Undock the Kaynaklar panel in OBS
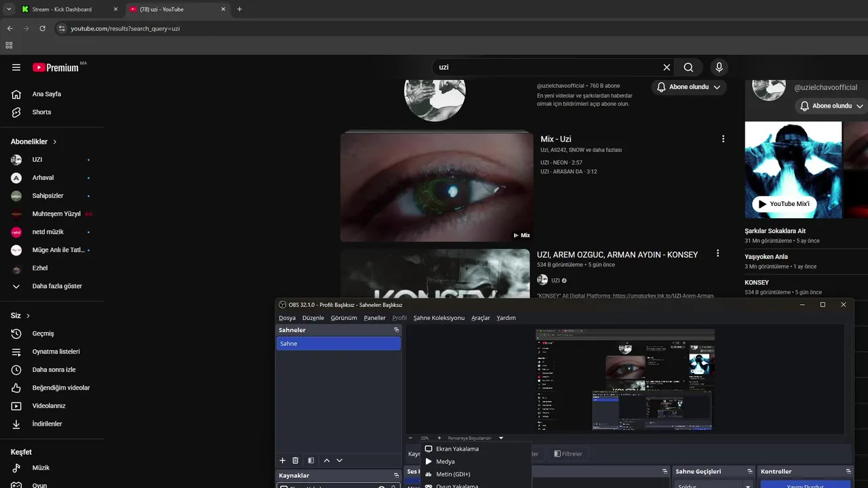Viewport: 868px width, 488px height. [397, 476]
